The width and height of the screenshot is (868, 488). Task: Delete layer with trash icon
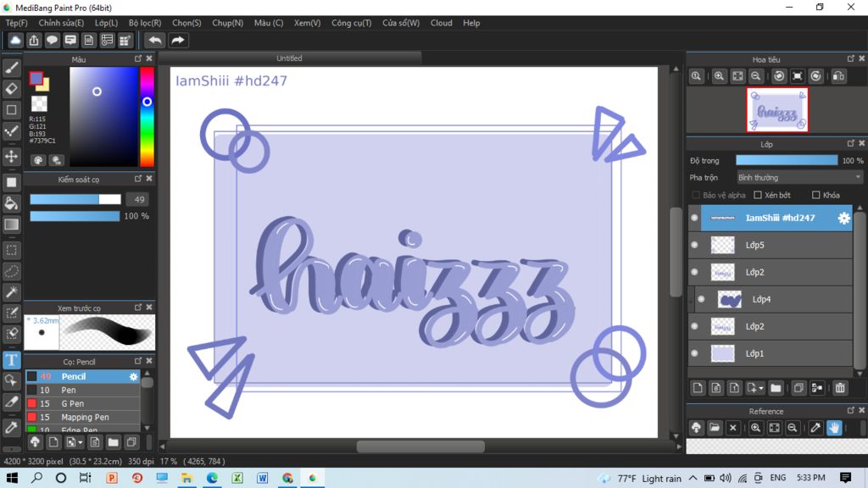click(840, 388)
